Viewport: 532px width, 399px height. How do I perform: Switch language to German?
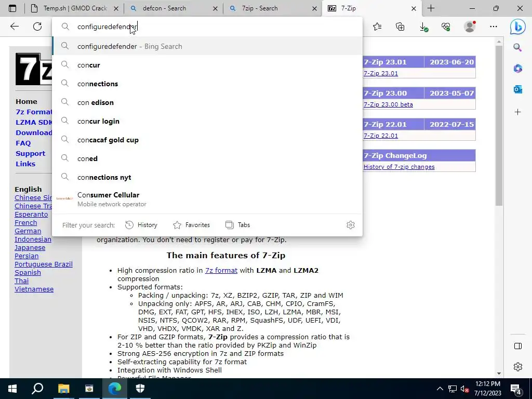click(28, 231)
